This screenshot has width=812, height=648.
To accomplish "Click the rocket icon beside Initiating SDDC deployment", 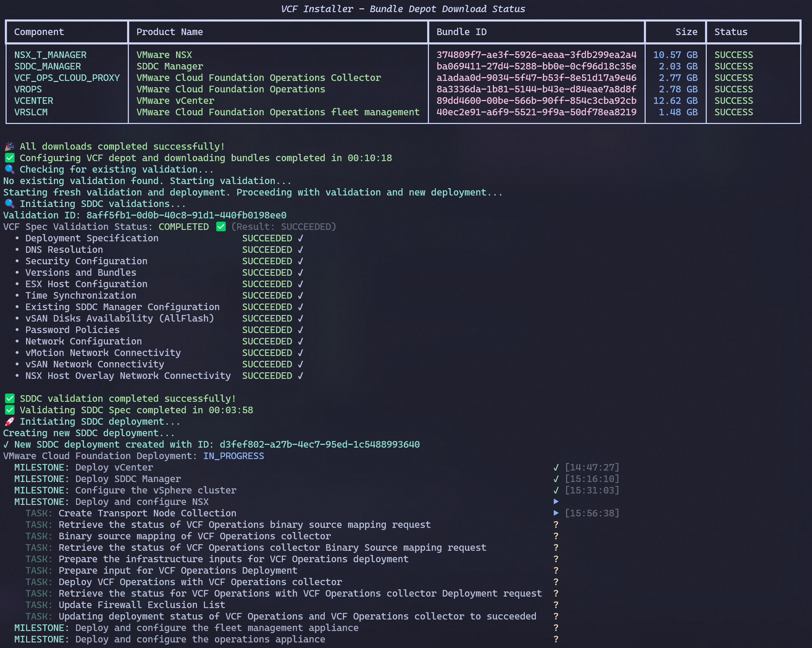I will [9, 421].
